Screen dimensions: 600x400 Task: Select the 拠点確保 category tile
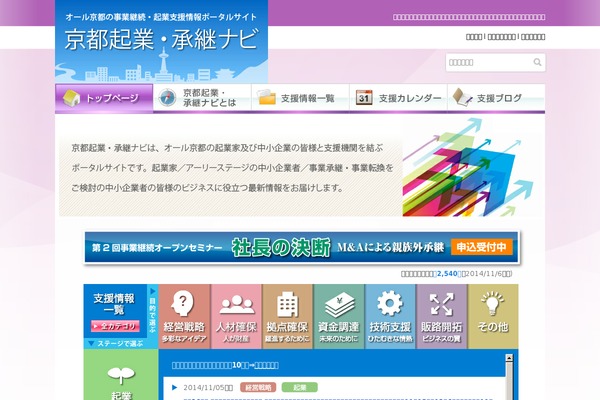(287, 317)
